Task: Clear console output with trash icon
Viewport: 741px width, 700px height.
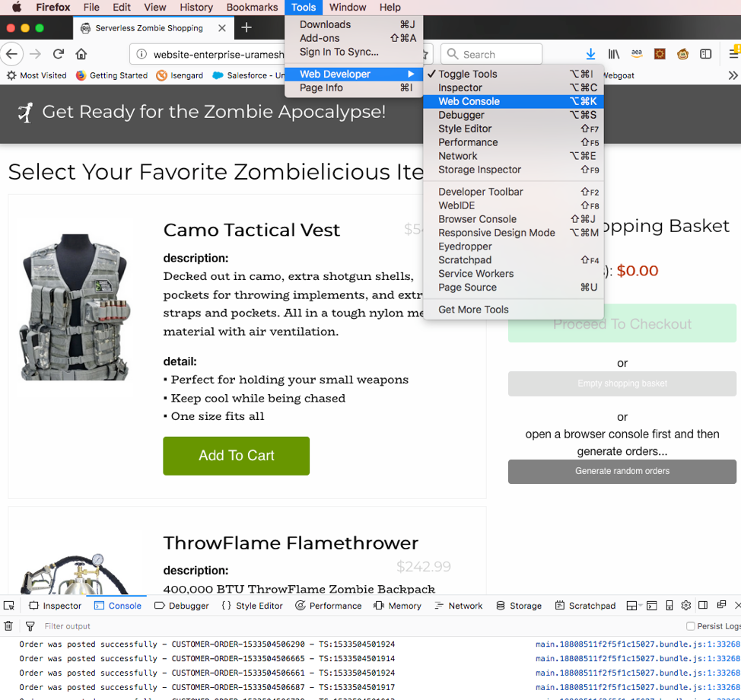Action: click(8, 625)
